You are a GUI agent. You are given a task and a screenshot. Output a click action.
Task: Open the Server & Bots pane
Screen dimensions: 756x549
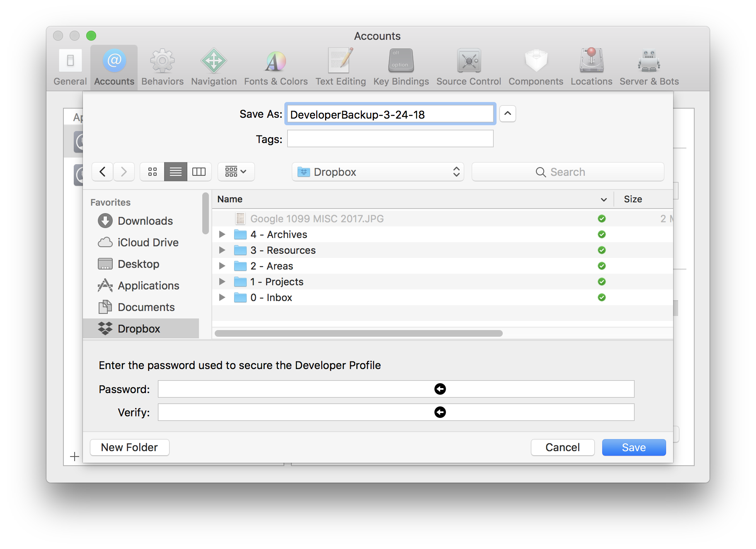649,66
